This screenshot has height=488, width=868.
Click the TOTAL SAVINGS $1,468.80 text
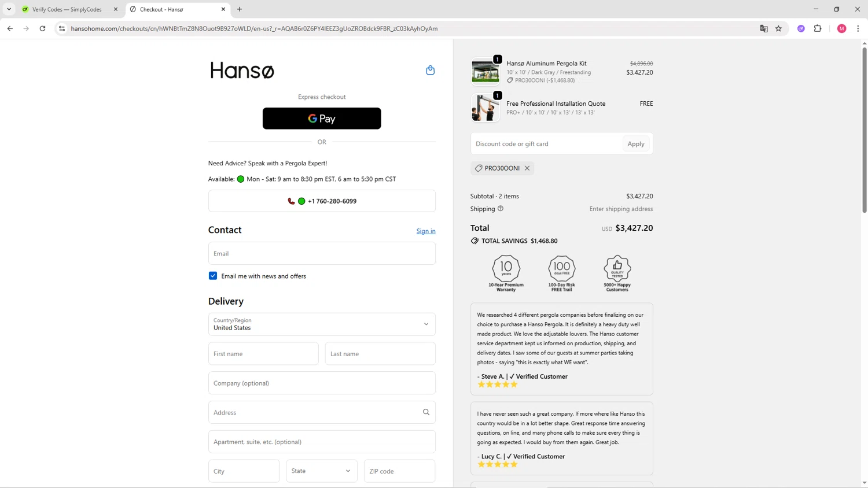click(x=520, y=241)
